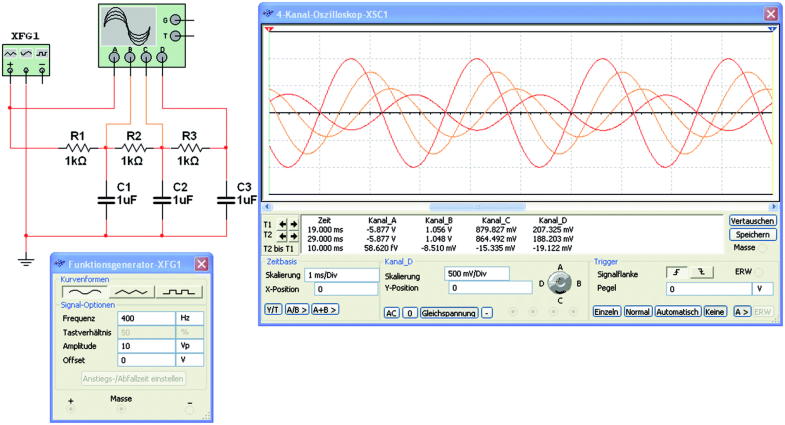Click oscilloscope terminal A on the schematic
The image size is (785, 425).
click(x=115, y=58)
